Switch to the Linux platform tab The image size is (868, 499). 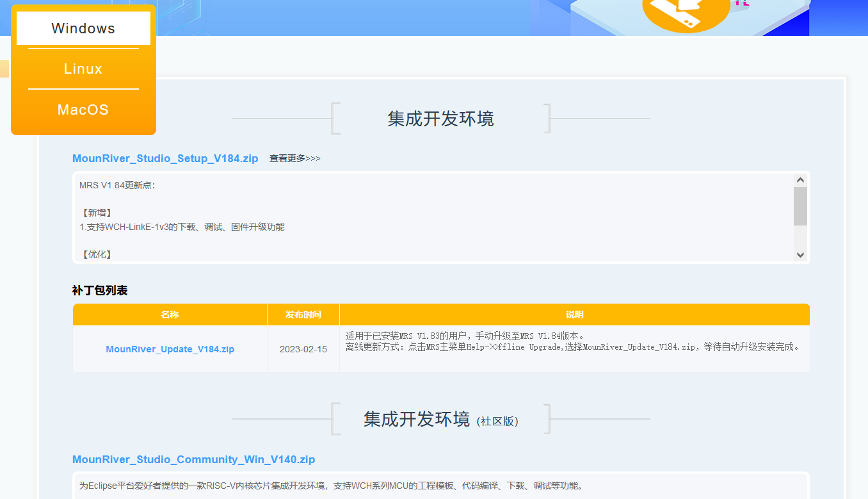point(83,69)
